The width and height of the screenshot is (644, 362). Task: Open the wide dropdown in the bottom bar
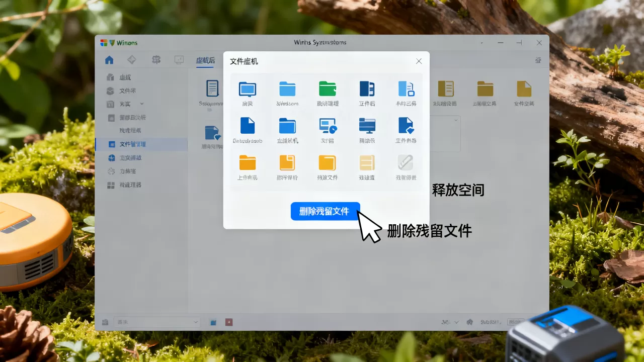tap(158, 322)
